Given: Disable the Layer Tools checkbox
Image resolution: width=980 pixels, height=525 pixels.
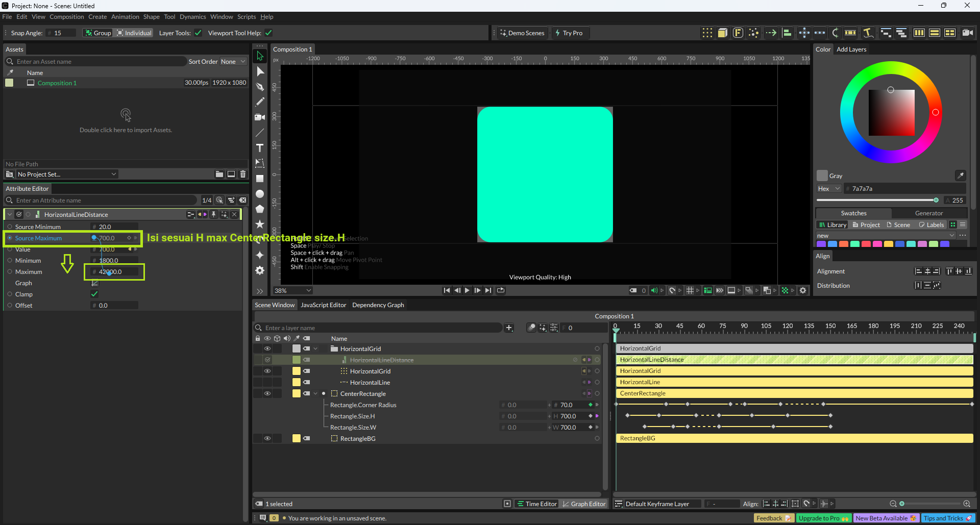Looking at the screenshot, I should coord(198,33).
